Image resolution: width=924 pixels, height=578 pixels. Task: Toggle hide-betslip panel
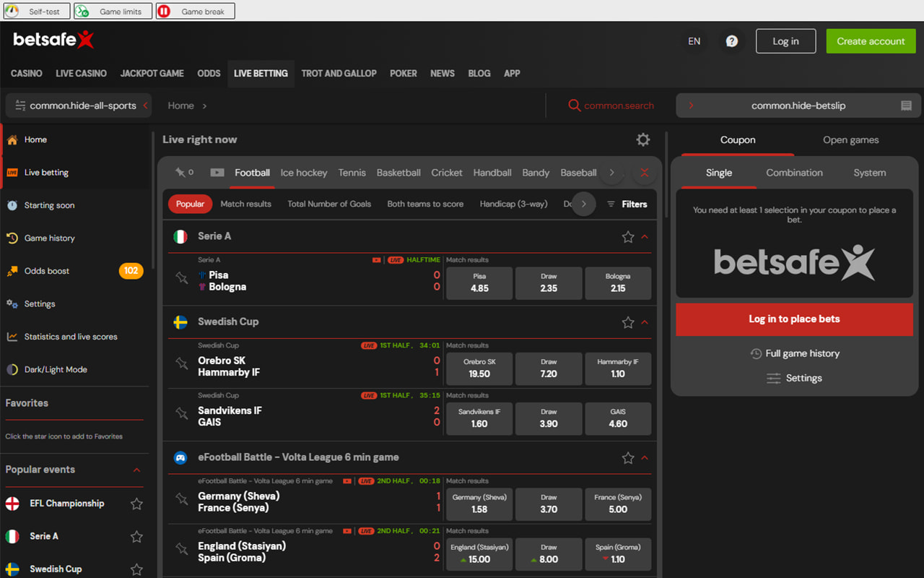pos(798,105)
